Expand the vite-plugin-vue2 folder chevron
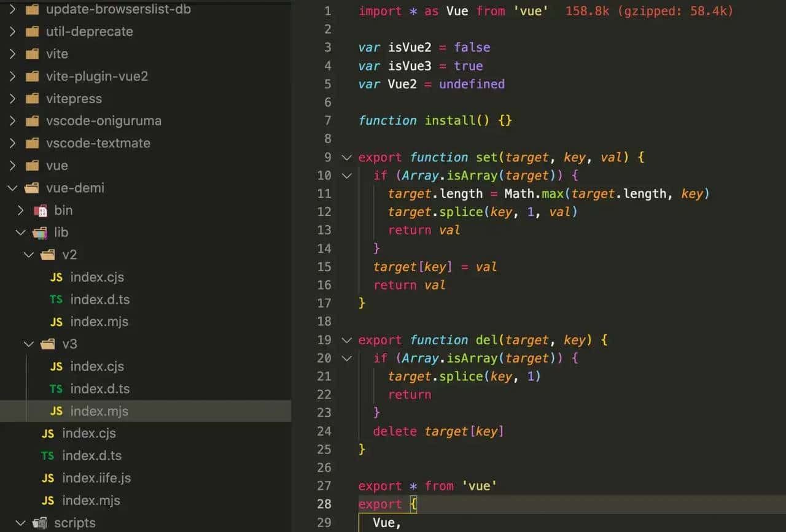This screenshot has height=532, width=786. point(12,77)
